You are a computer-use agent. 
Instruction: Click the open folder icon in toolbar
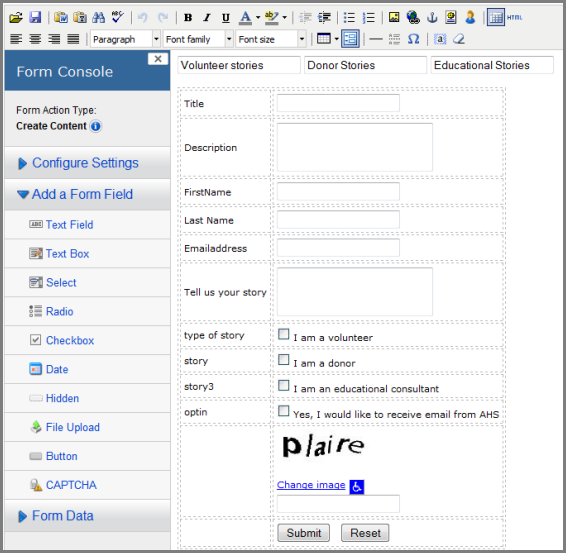16,17
